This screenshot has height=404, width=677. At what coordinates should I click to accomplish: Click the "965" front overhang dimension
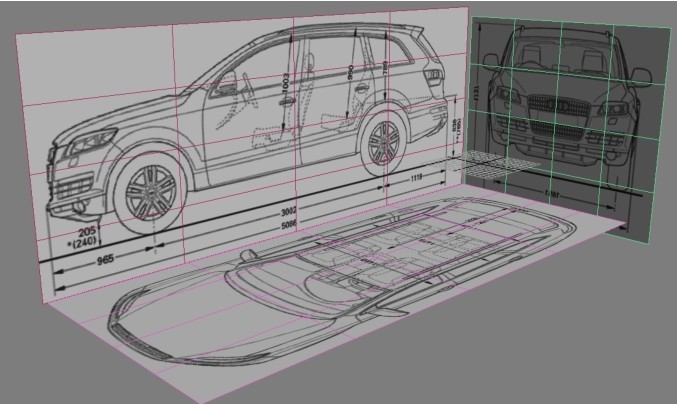click(105, 259)
